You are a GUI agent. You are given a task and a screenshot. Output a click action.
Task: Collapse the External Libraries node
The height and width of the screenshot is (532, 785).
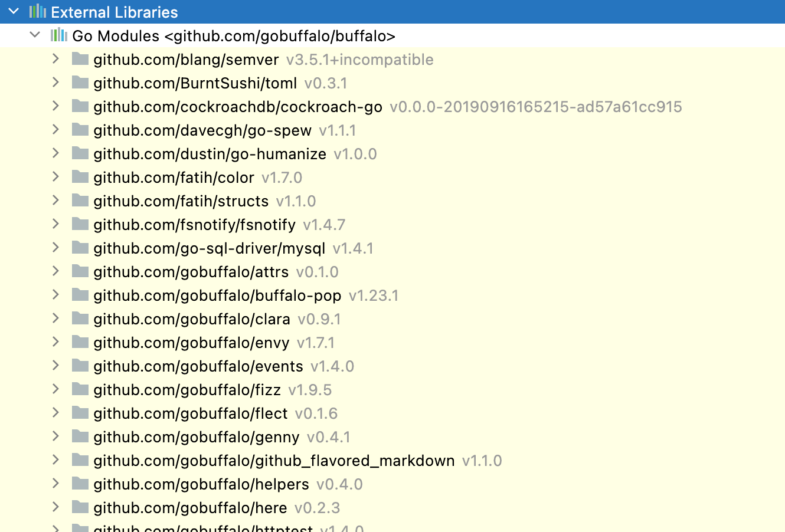[13, 11]
